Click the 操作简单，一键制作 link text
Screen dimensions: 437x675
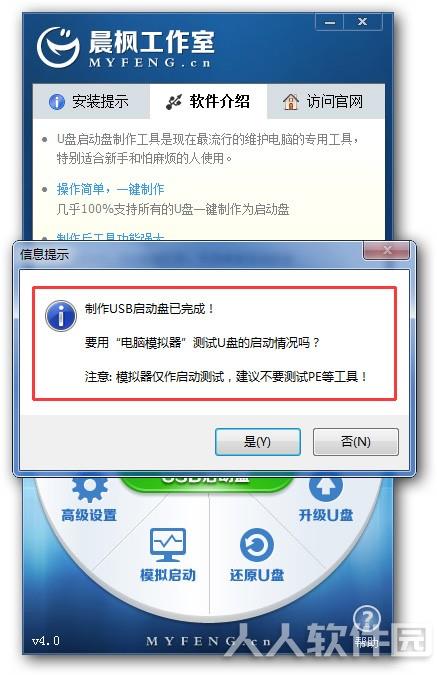[x=110, y=189]
